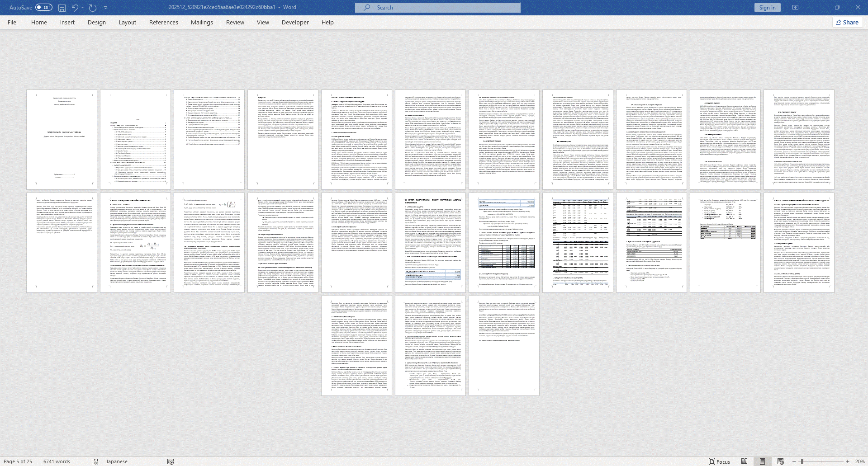Open Customize Quick Access Toolbar dropdown
Image resolution: width=868 pixels, height=466 pixels.
point(106,8)
